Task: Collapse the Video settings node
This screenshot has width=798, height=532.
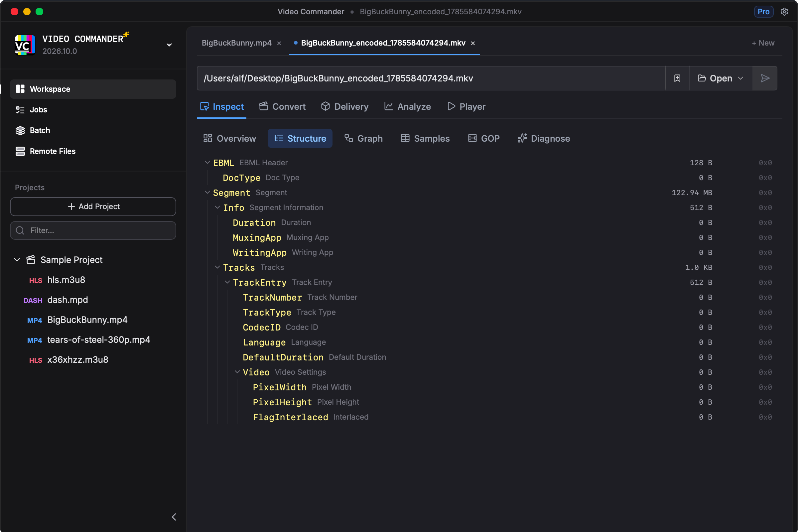Action: (237, 372)
